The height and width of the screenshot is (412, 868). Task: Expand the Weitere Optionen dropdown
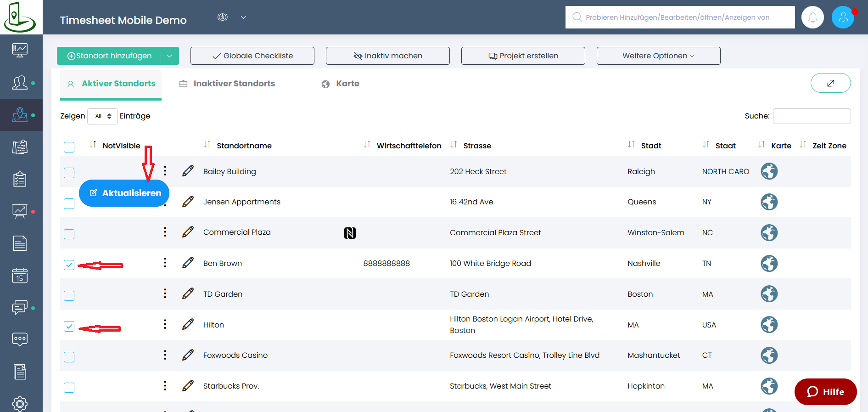(658, 56)
